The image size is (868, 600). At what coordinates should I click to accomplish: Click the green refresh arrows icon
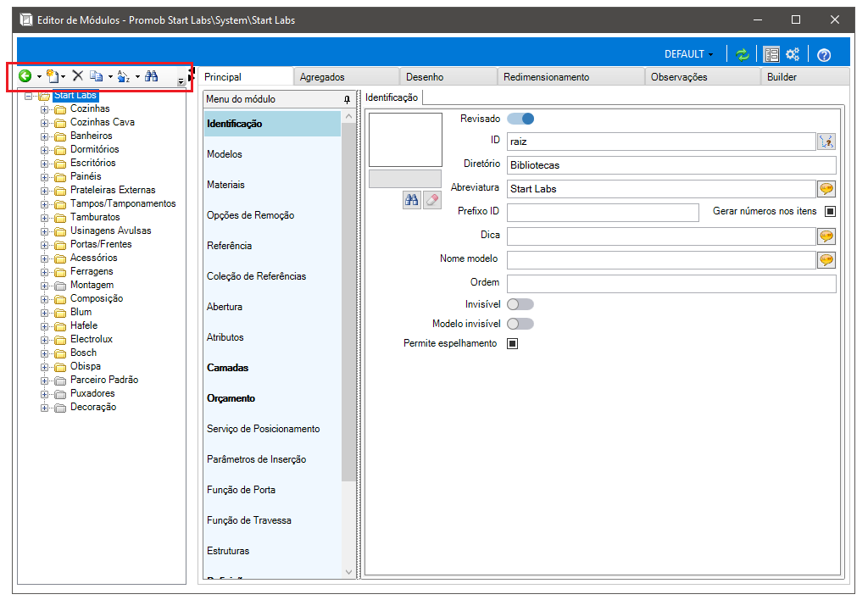pos(743,54)
